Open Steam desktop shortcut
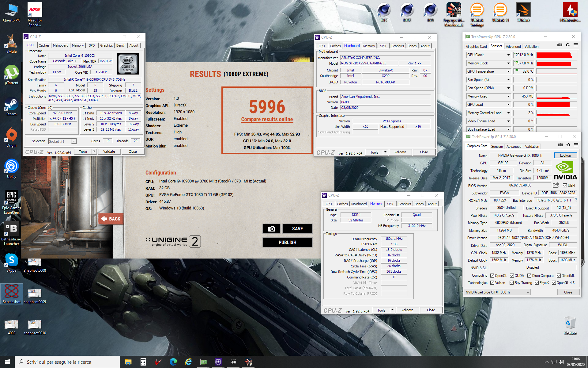The height and width of the screenshot is (368, 588). (12, 106)
